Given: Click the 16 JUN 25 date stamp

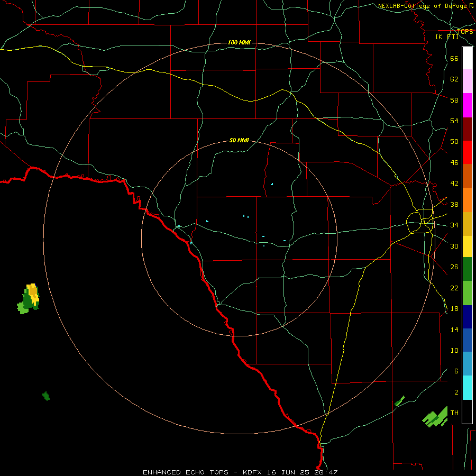Looking at the screenshot, I should pyautogui.click(x=288, y=472).
